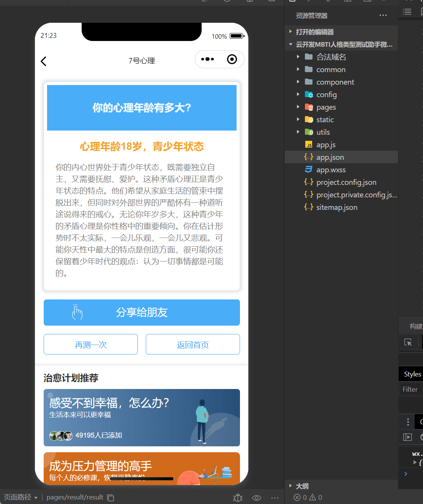
Task: Click the warning count icon in the status bar
Action: pyautogui.click(x=313, y=497)
